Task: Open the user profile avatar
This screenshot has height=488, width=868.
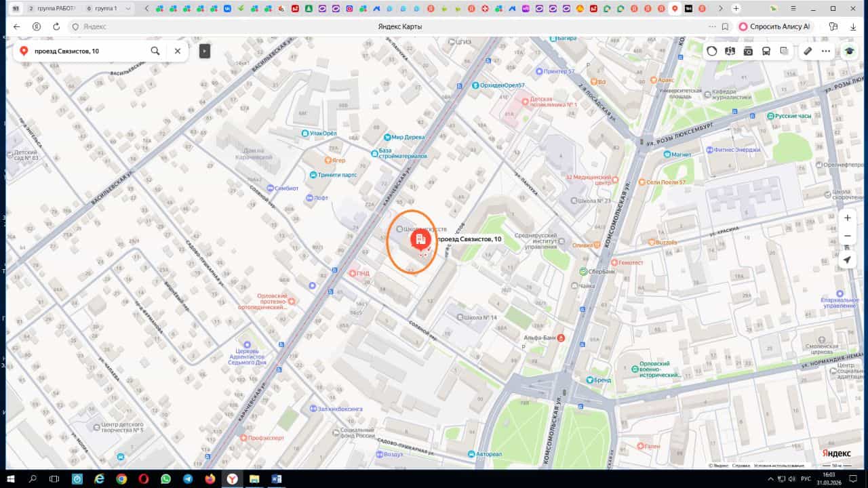Action: tap(848, 51)
